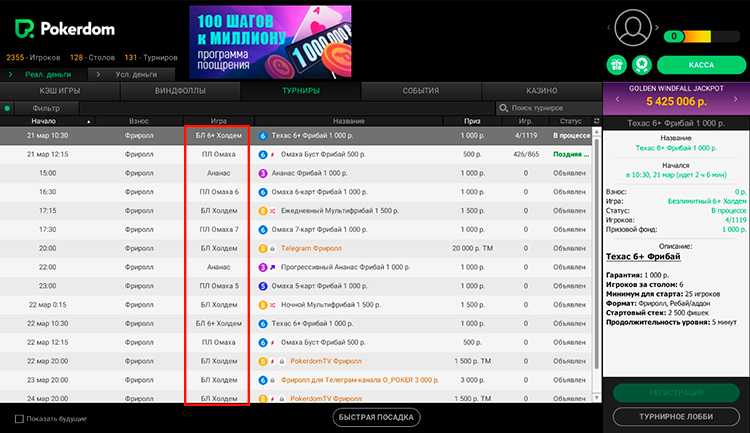This screenshot has height=433, width=750.
Task: Click the tournament search magnifier icon
Action: click(503, 108)
